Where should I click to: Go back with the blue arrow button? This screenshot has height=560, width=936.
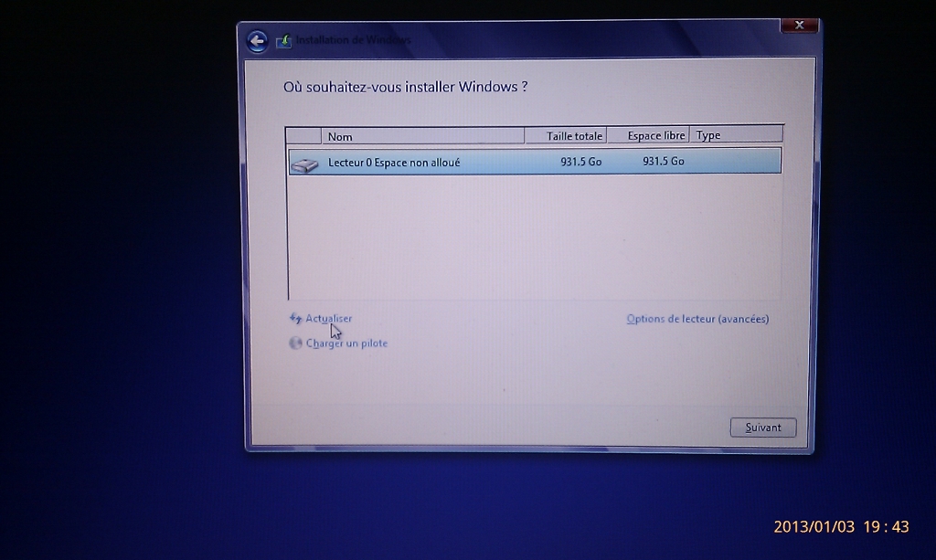click(257, 40)
